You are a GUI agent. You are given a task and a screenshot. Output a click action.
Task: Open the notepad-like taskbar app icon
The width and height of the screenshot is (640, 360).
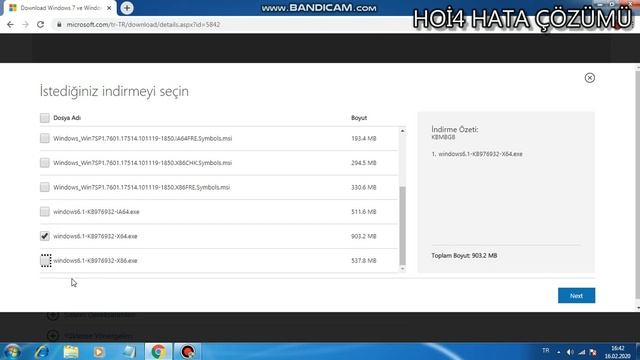coord(129,351)
